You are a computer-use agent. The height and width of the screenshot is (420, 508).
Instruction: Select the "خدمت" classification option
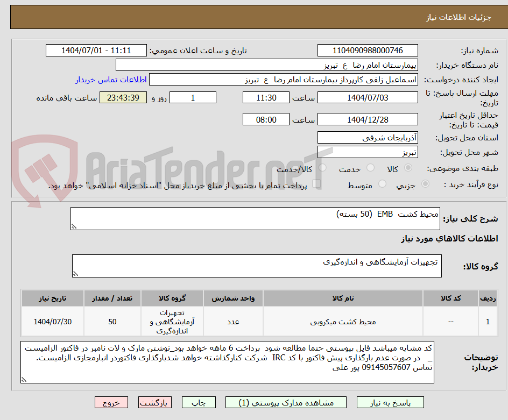click(x=370, y=168)
